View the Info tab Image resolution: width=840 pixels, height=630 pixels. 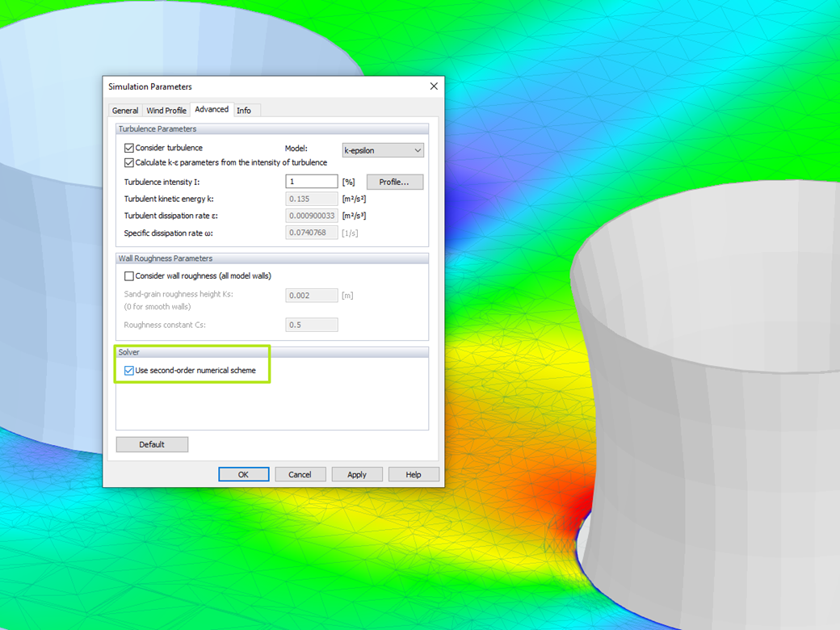tap(245, 110)
